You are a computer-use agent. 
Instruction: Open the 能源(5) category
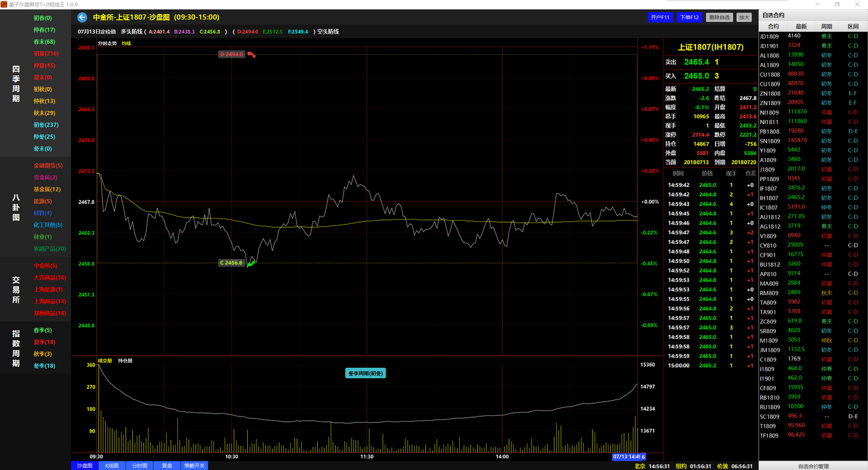tap(42, 202)
